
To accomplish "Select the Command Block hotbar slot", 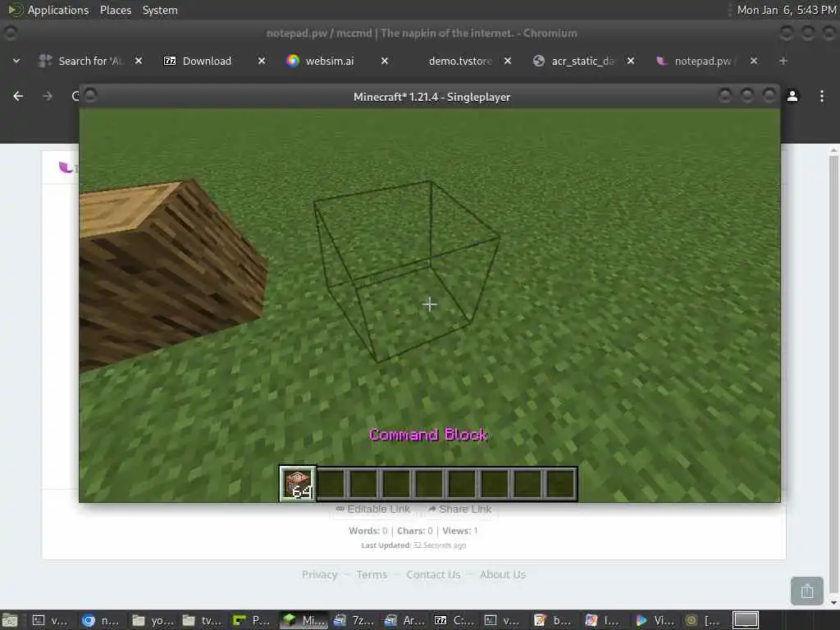I will (x=297, y=483).
